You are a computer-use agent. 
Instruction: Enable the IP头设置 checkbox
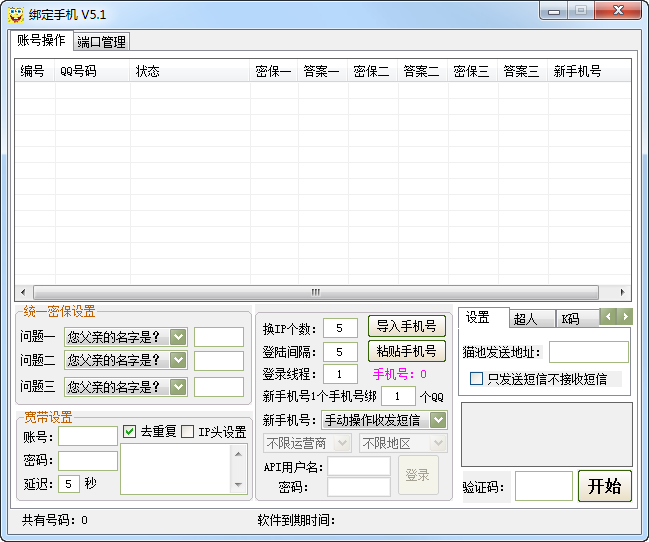(x=187, y=431)
